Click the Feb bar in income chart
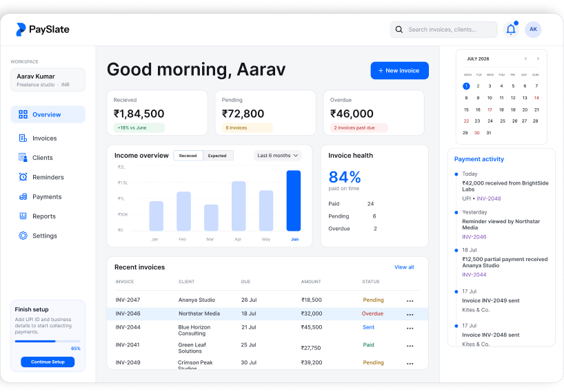 [x=183, y=212]
